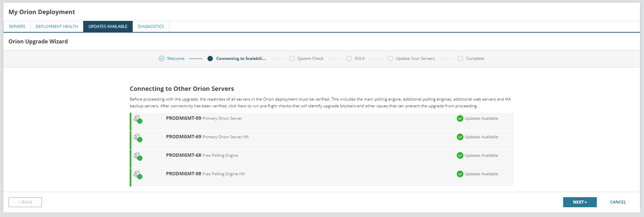Select the Updates Available tab

108,27
